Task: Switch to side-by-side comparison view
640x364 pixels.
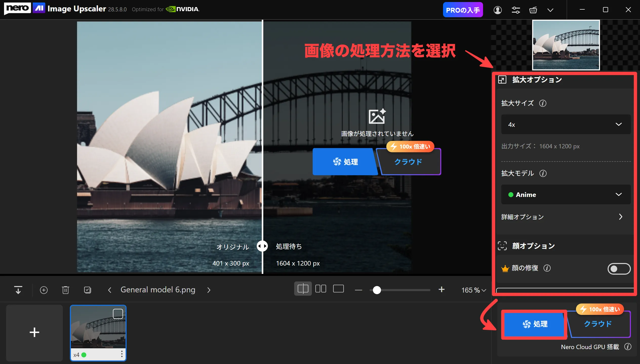Action: coord(321,289)
